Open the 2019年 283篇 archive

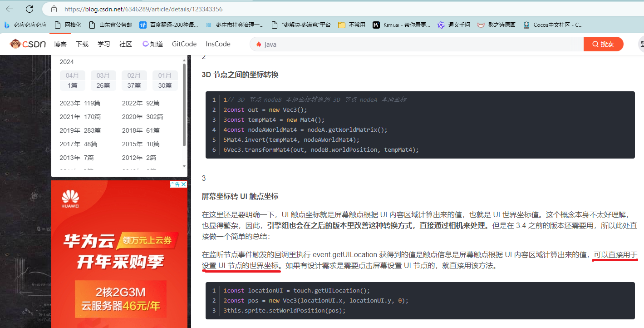(x=80, y=130)
